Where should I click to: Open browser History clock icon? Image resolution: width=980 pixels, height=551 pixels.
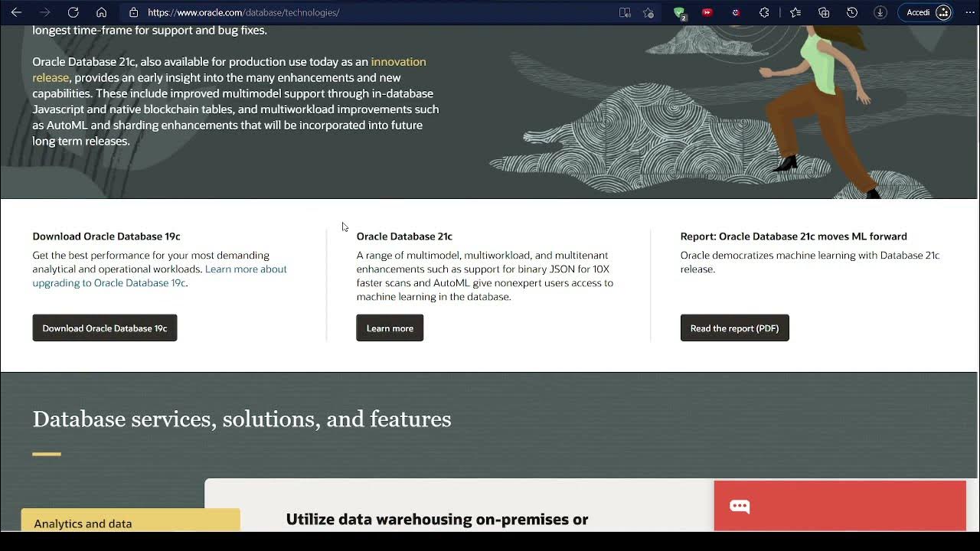coord(852,12)
